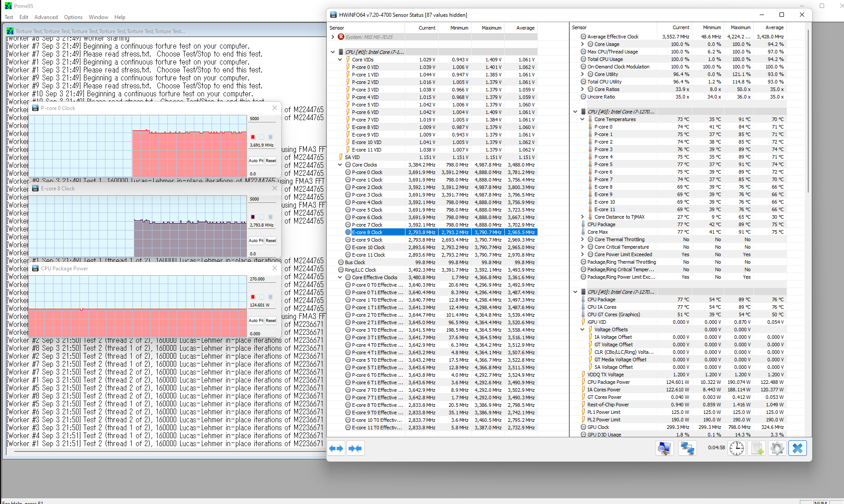Collapse the Core VIDs tree node
844x504 pixels.
point(340,59)
